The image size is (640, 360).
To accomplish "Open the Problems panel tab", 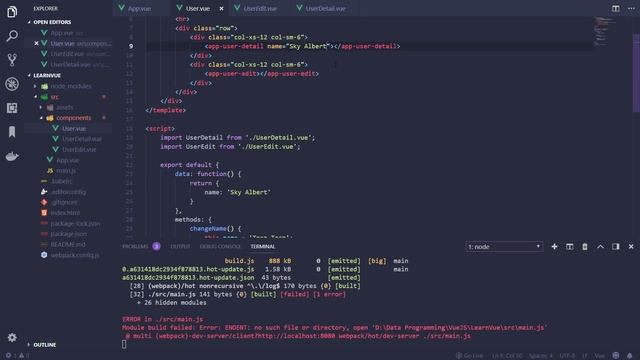I will pos(141,247).
